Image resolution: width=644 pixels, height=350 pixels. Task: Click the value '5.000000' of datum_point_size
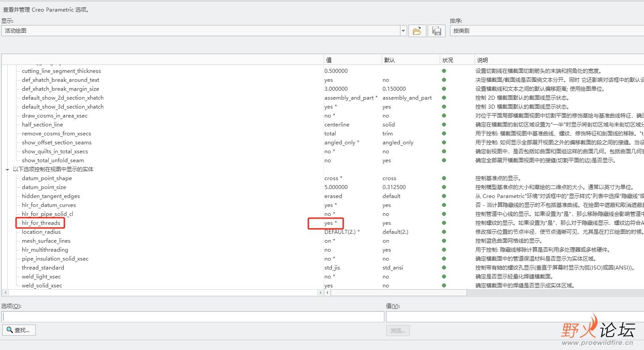tap(336, 187)
